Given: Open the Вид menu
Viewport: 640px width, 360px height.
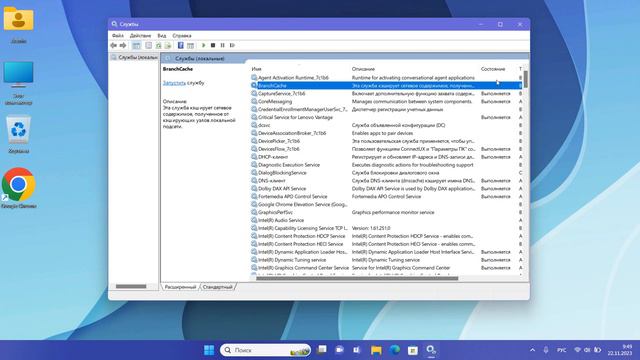Looking at the screenshot, I should [x=162, y=36].
